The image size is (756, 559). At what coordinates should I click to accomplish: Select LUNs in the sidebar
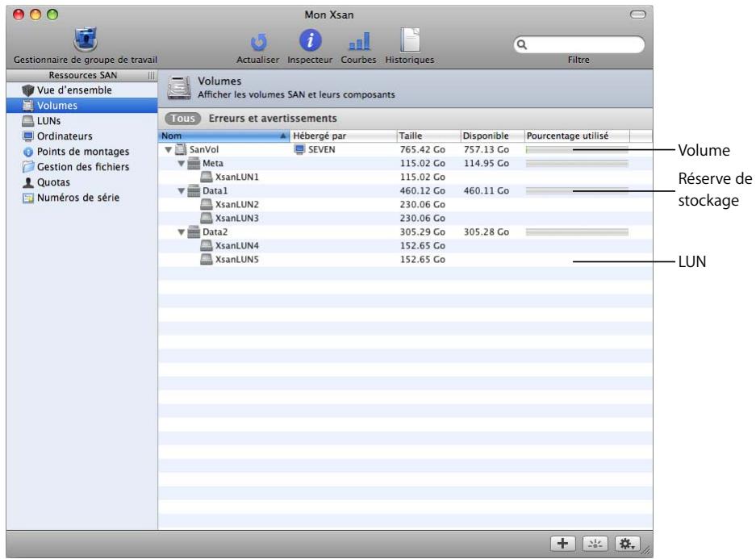(41, 121)
